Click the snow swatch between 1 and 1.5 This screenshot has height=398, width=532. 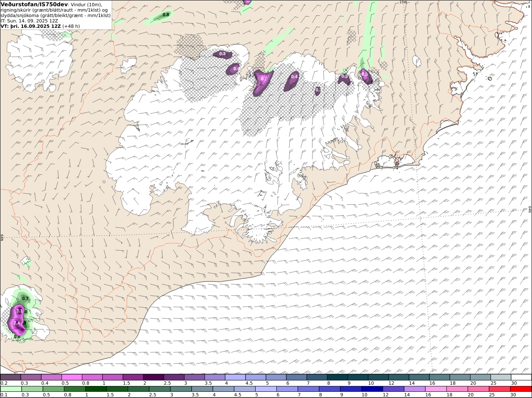pos(113,377)
